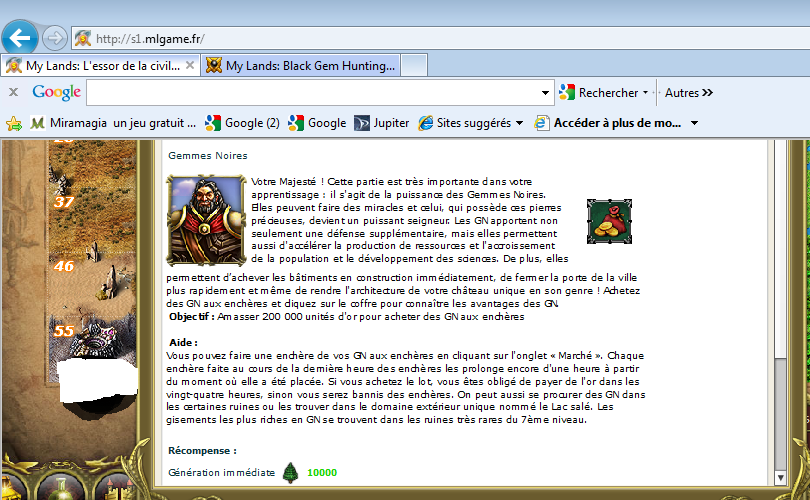
Task: Click the browser Back arrow button
Action: tap(20, 38)
